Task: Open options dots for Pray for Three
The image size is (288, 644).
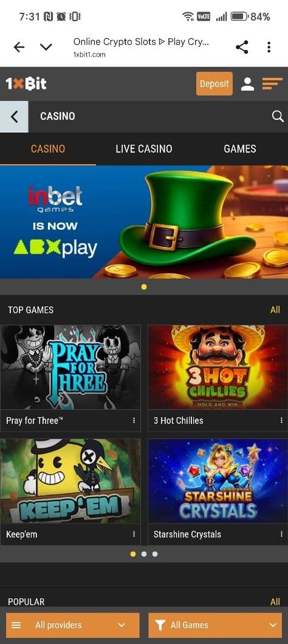Action: [x=134, y=420]
